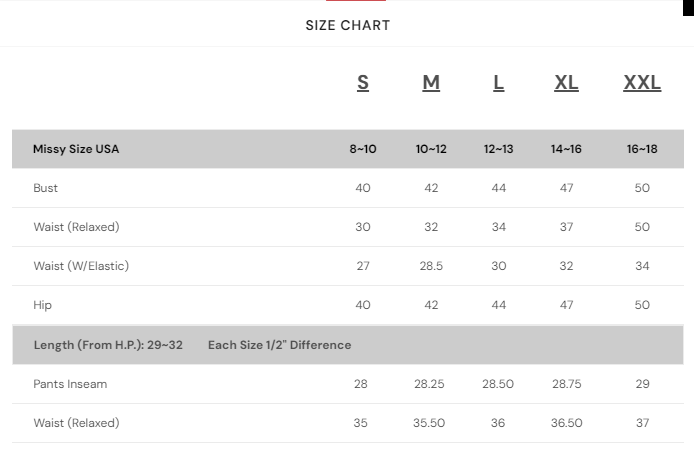Click the Pants Inseam row label
Image resolution: width=694 pixels, height=463 pixels.
point(70,384)
